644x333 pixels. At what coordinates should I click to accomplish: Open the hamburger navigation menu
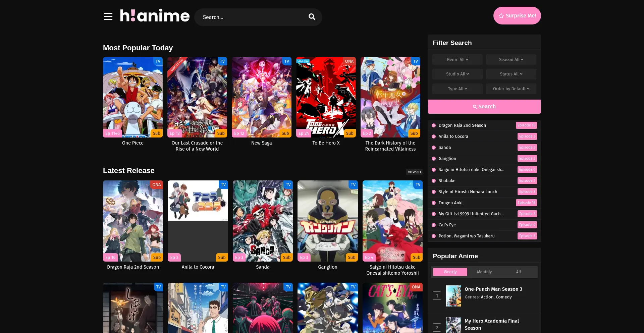pyautogui.click(x=108, y=16)
